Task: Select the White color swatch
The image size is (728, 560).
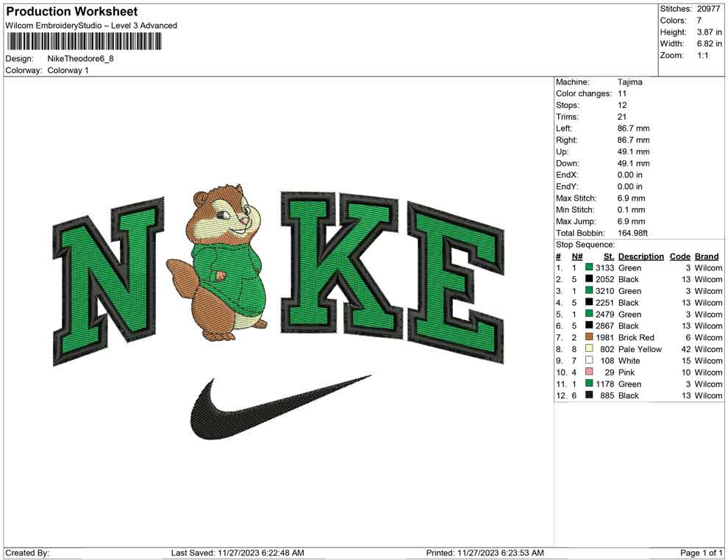Action: (589, 360)
